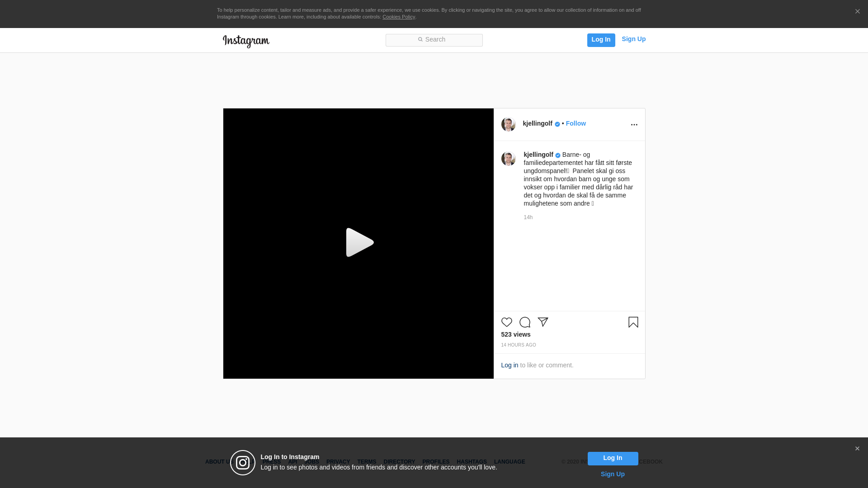
Task: Like the post with heart icon
Action: 506,322
